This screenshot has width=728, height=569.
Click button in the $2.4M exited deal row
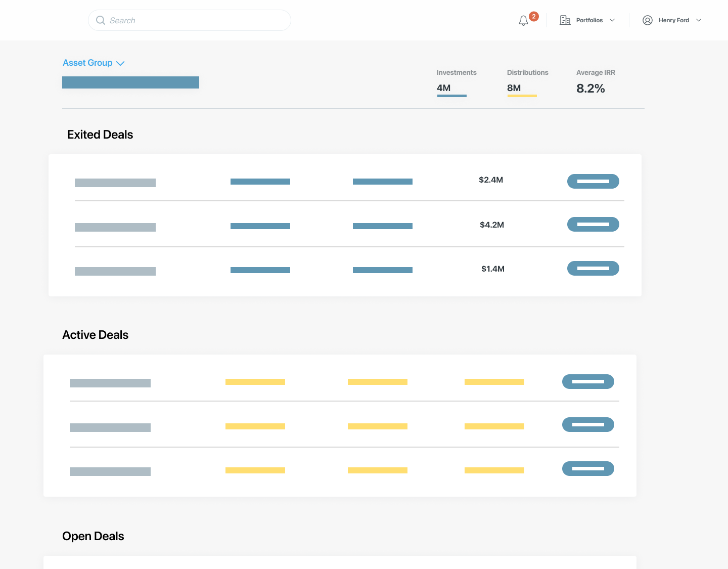[x=593, y=181]
